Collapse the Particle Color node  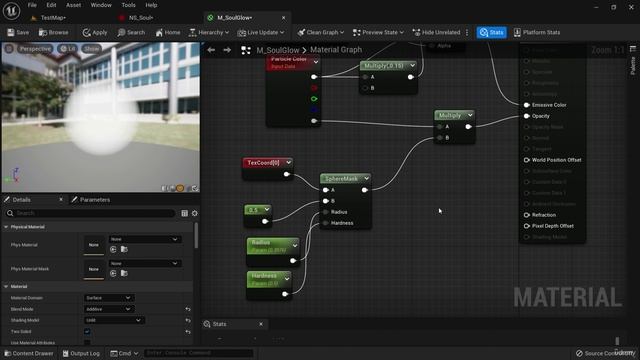pos(316,62)
